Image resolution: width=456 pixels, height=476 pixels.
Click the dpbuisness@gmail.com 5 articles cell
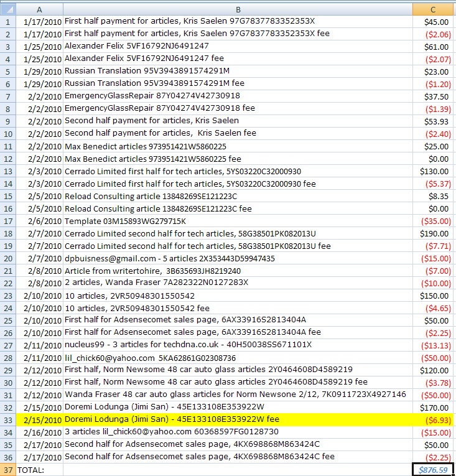(x=238, y=258)
